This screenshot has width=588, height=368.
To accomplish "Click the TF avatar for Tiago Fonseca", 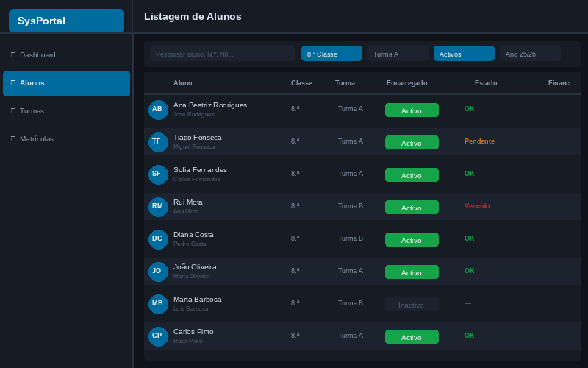I will (x=158, y=142).
